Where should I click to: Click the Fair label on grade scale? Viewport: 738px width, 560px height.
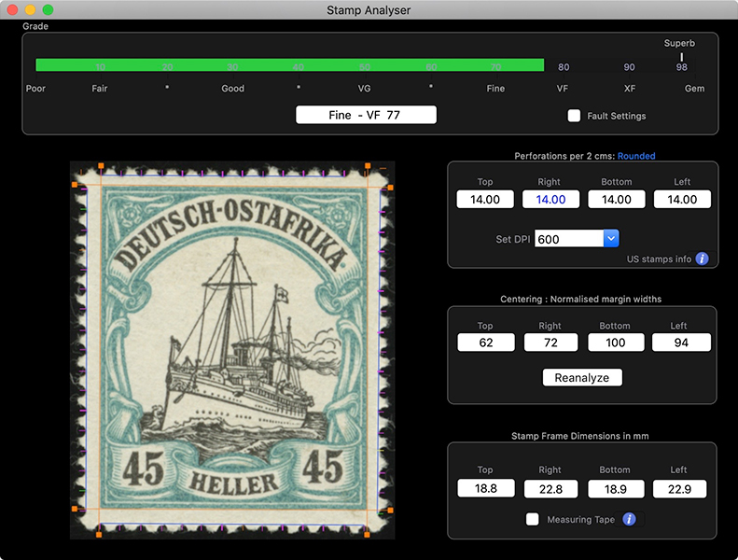[99, 89]
